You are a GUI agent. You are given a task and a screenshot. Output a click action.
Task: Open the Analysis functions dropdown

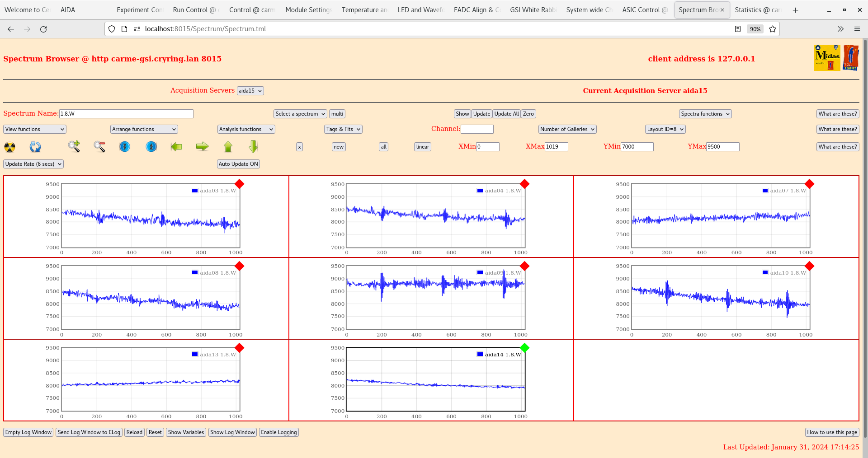(246, 129)
